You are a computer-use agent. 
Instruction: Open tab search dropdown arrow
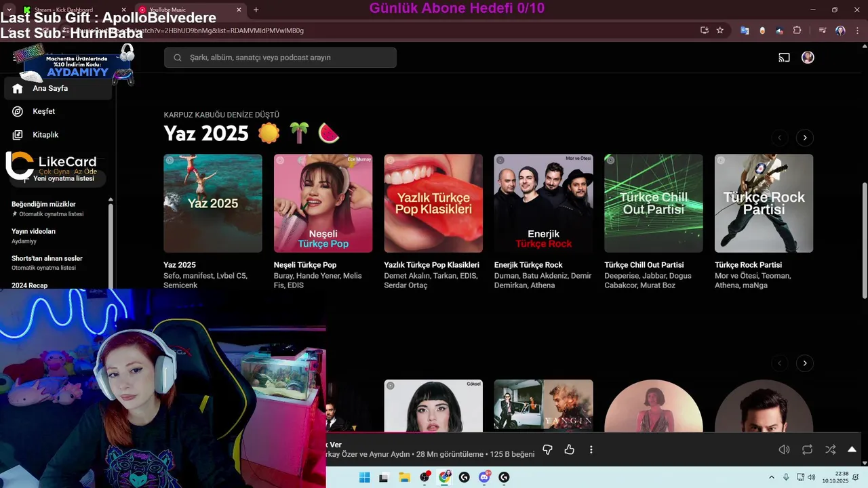9,9
